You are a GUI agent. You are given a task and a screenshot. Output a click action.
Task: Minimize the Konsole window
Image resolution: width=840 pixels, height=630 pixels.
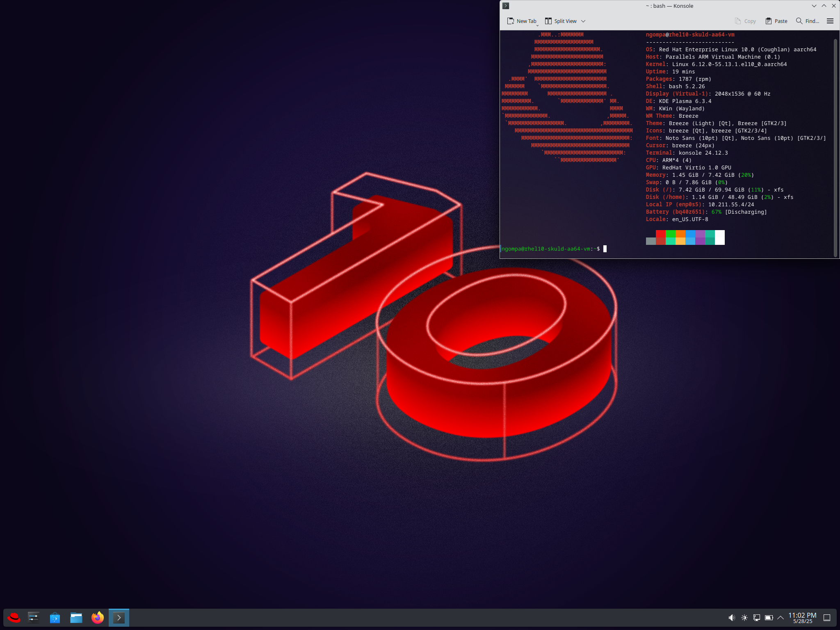(814, 6)
